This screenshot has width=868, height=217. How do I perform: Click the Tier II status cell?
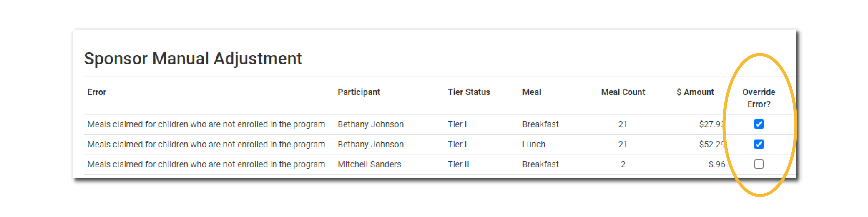[x=458, y=164]
